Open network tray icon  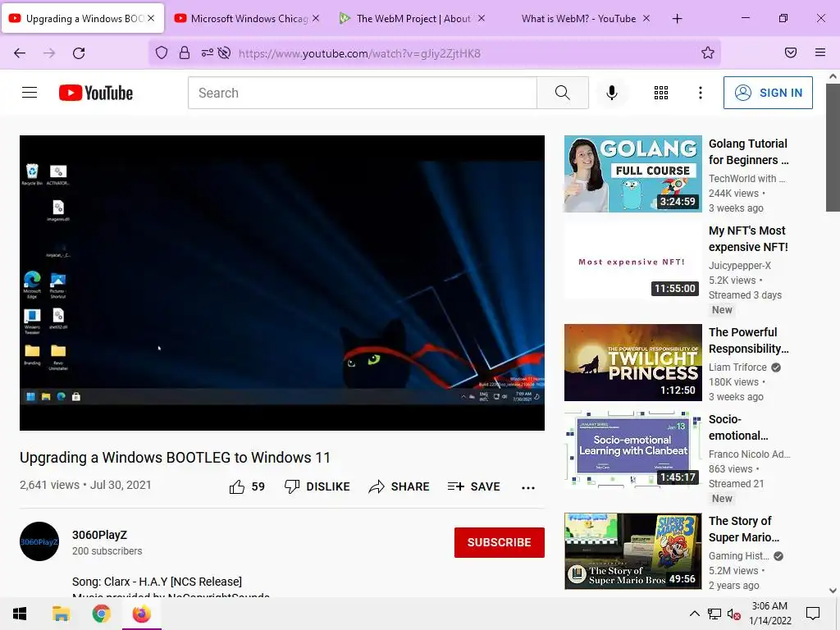pos(714,614)
